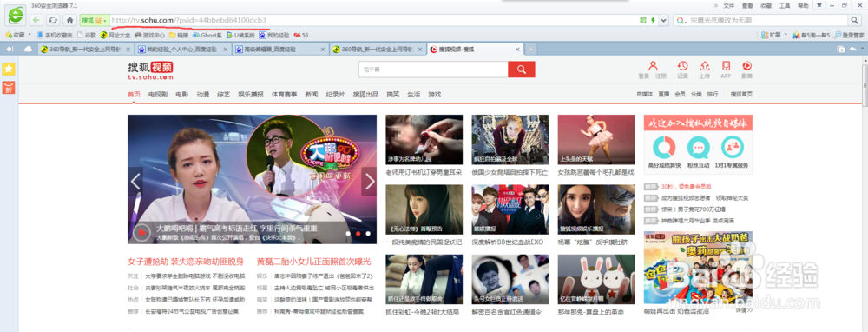Click the next slide arrow on banner
Screen dimensions: 868x332
click(x=369, y=181)
